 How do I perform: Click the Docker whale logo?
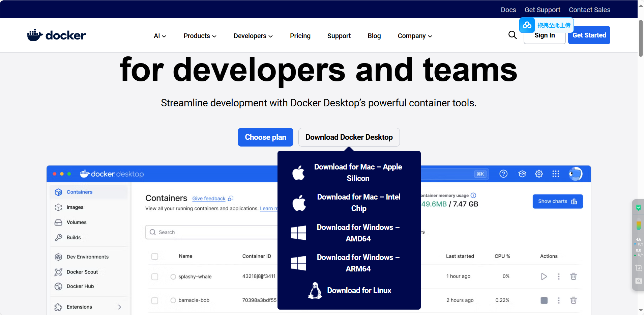tap(57, 35)
